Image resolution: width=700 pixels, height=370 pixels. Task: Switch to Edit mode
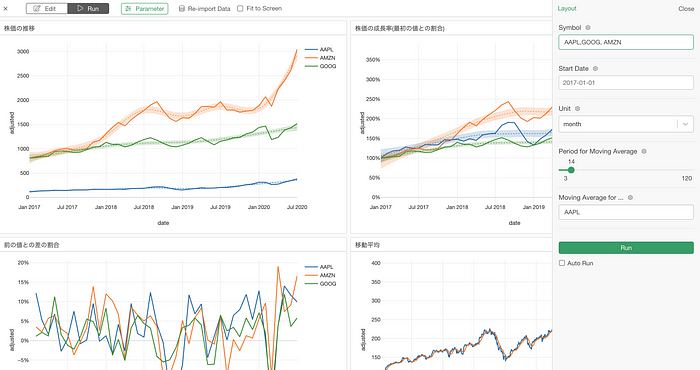(46, 8)
